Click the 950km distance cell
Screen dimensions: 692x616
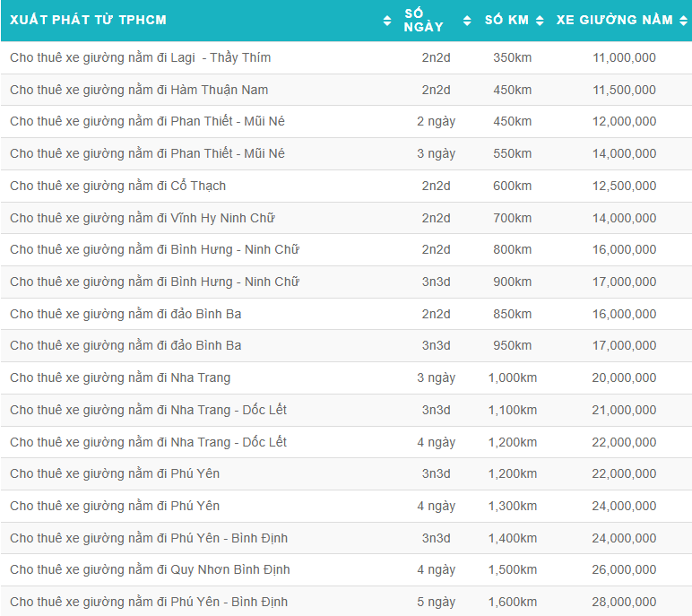pos(513,345)
